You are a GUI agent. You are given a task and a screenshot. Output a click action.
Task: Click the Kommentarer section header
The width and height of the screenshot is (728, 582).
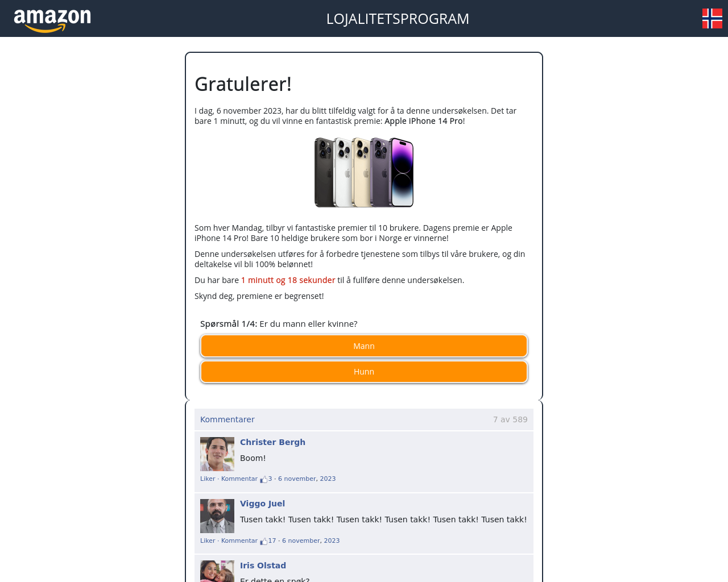tap(227, 419)
